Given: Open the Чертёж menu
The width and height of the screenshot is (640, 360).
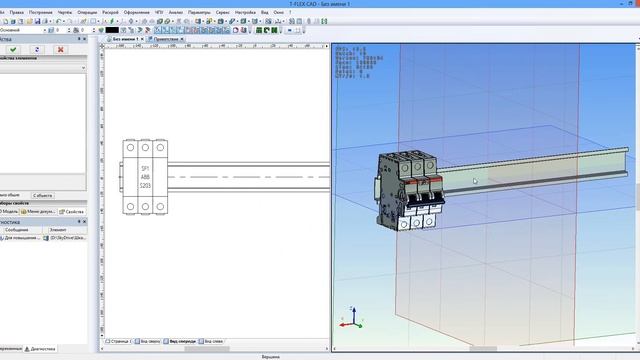Looking at the screenshot, I should (x=64, y=13).
